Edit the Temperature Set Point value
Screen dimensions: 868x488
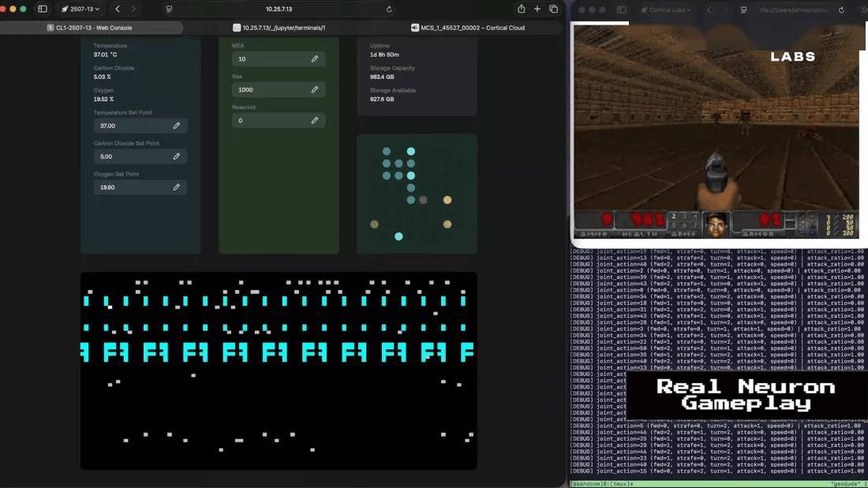[x=176, y=125]
